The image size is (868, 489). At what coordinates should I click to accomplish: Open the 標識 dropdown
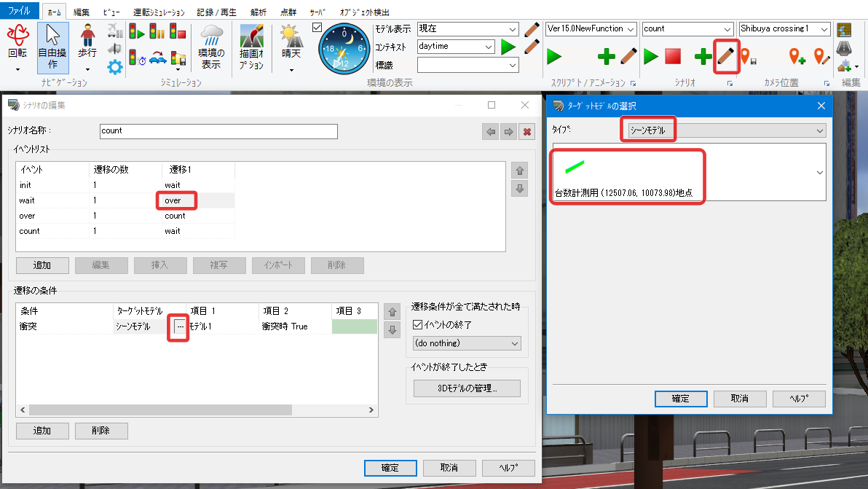pos(513,66)
